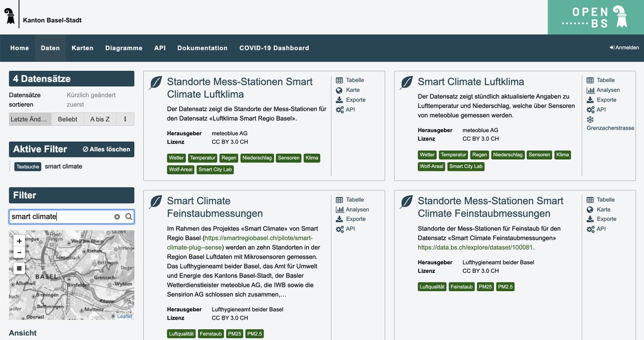The height and width of the screenshot is (340, 644).
Task: Open the API navigation item
Action: click(160, 48)
